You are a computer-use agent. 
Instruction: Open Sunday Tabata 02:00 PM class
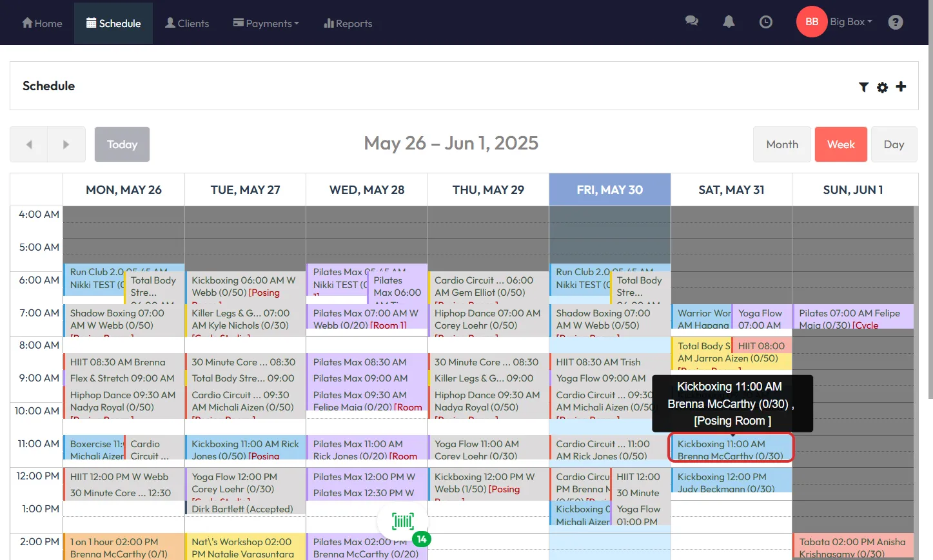tap(852, 546)
